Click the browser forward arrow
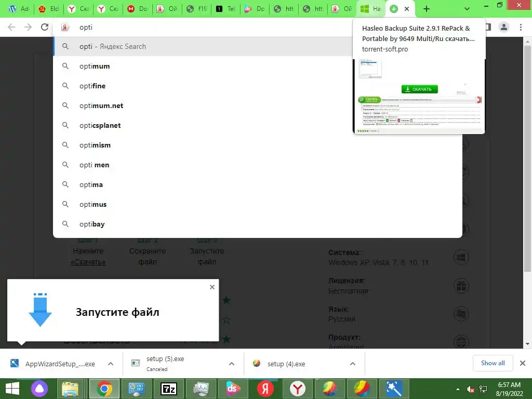Image resolution: width=532 pixels, height=399 pixels. (28, 27)
